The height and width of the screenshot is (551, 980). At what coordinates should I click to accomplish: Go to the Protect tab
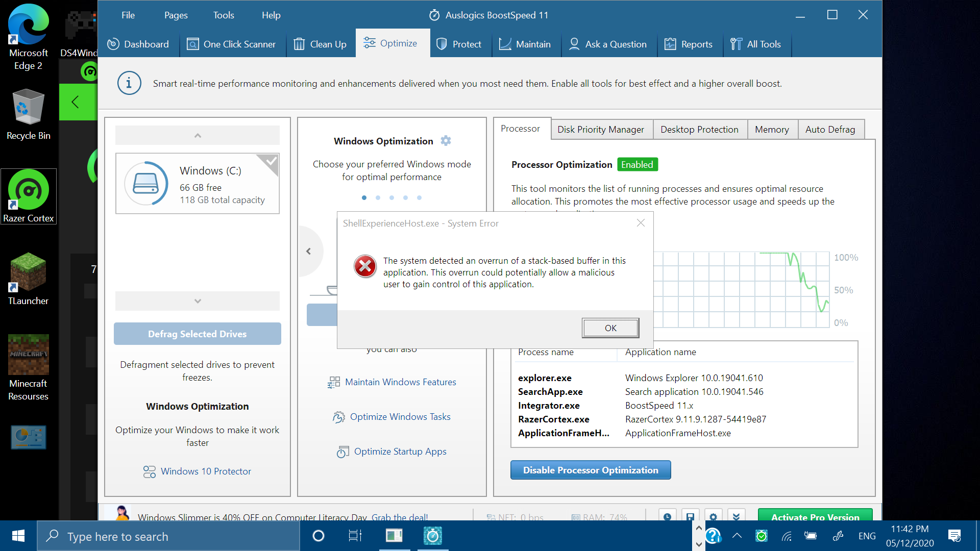point(459,44)
